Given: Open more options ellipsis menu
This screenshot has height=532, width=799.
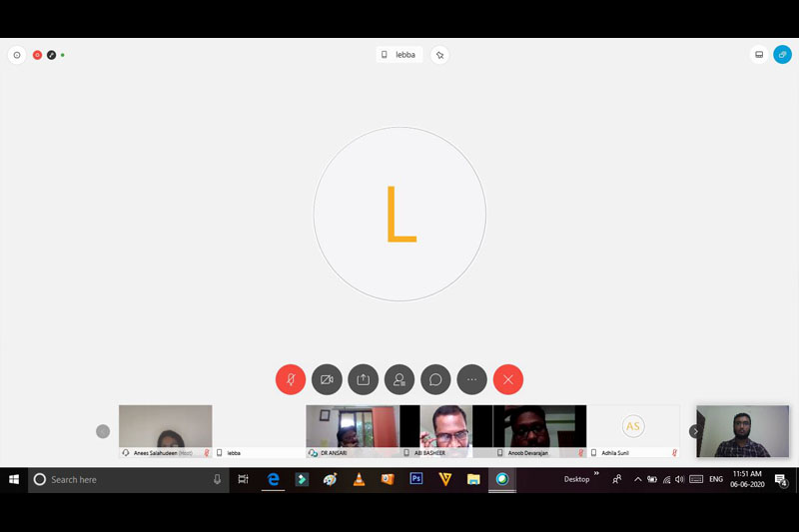Looking at the screenshot, I should [x=471, y=379].
